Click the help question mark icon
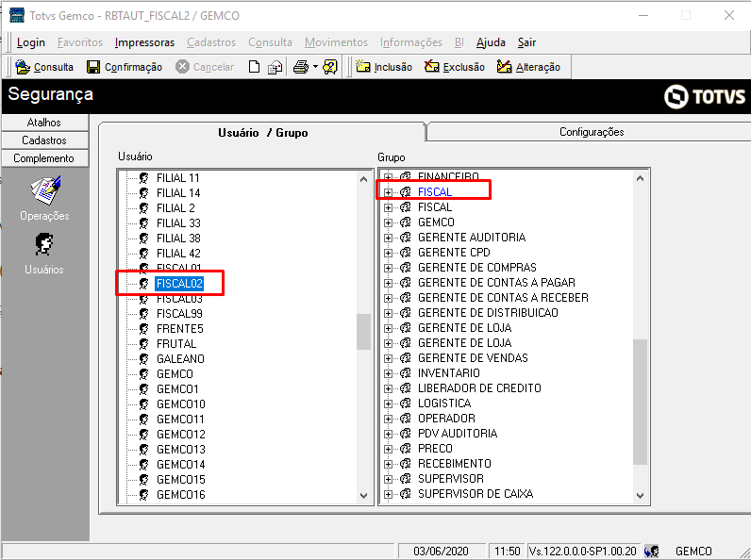The height and width of the screenshot is (560, 751). pos(330,67)
